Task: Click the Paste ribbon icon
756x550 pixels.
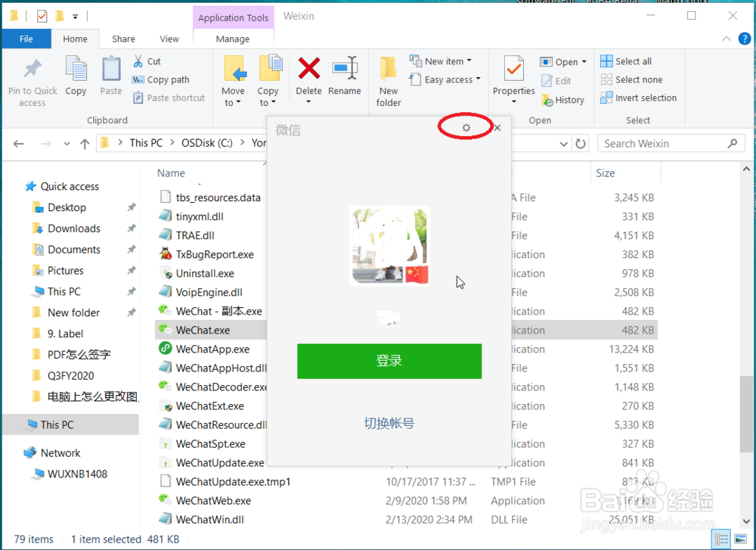Action: pyautogui.click(x=111, y=69)
